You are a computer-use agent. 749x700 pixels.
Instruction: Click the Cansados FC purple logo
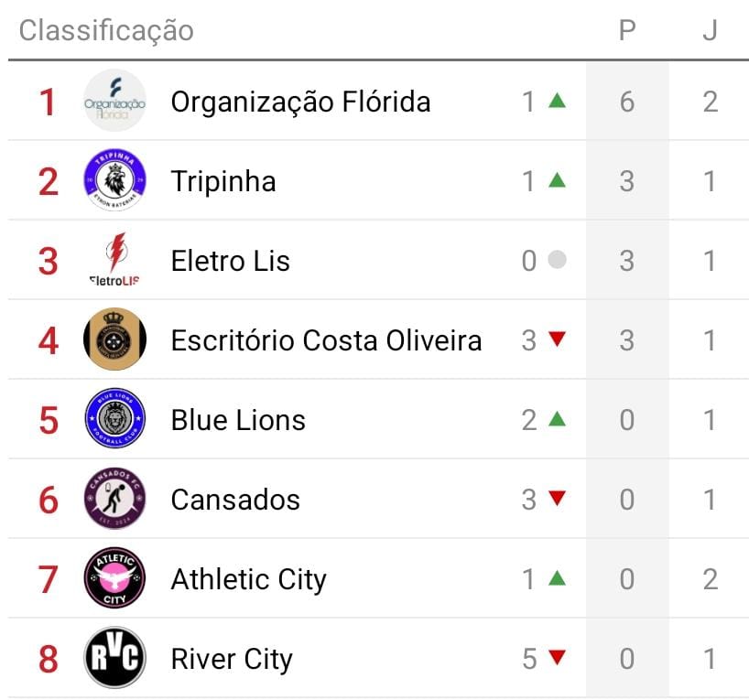(114, 499)
